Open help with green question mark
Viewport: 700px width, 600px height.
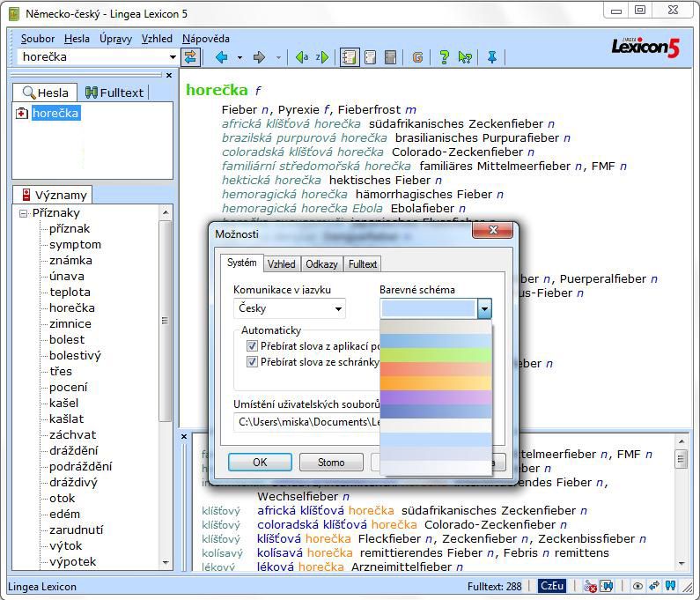tap(444, 57)
